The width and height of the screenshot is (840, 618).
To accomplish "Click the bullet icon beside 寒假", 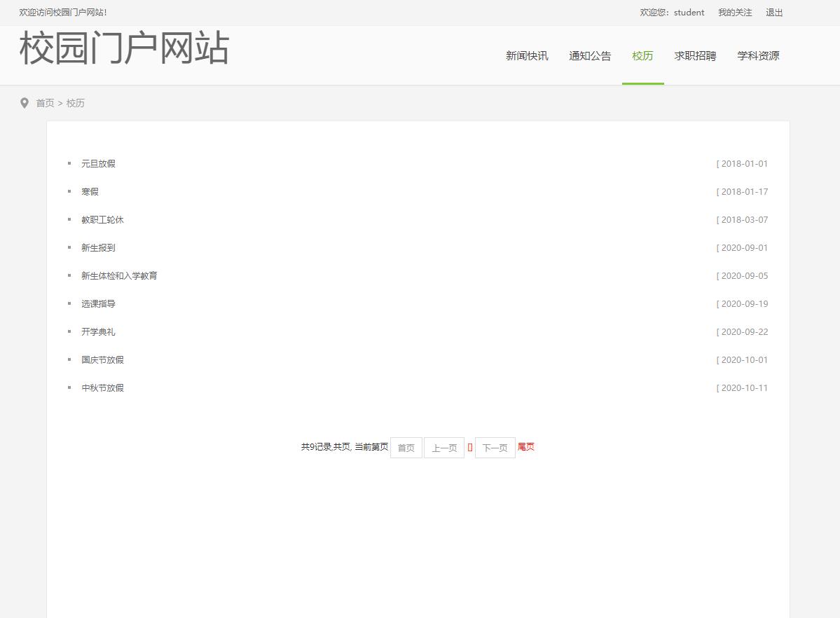I will 69,191.
